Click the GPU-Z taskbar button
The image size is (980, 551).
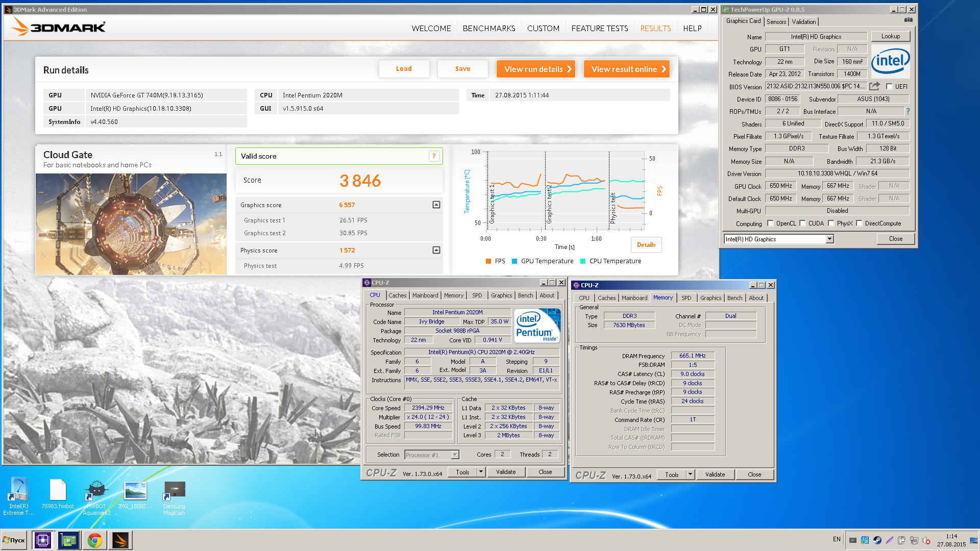coord(68,540)
